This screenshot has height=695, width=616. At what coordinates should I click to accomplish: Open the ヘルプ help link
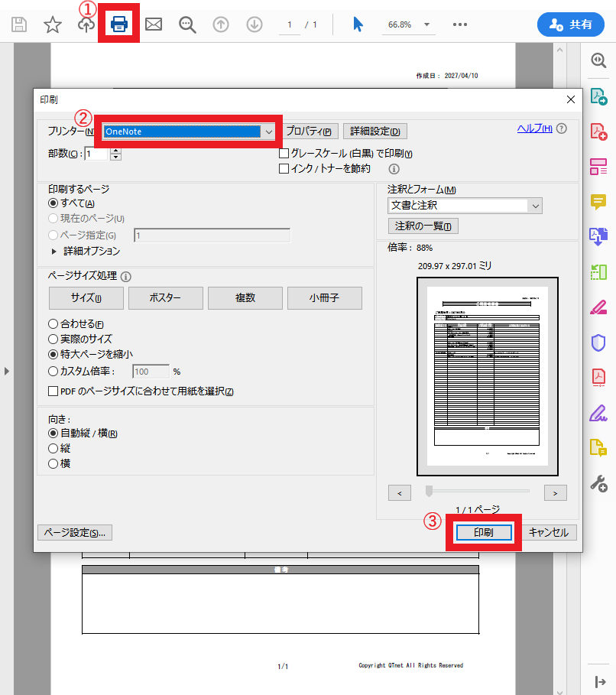tap(534, 128)
